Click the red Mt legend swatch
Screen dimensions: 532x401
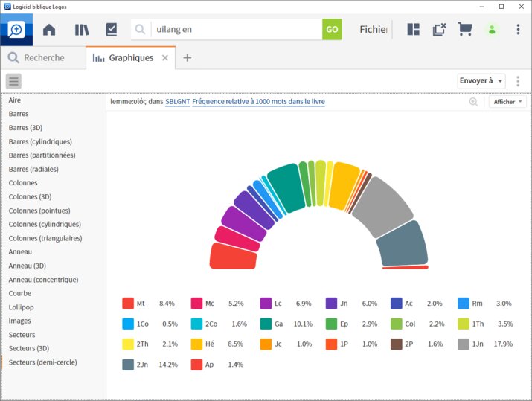[128, 304]
